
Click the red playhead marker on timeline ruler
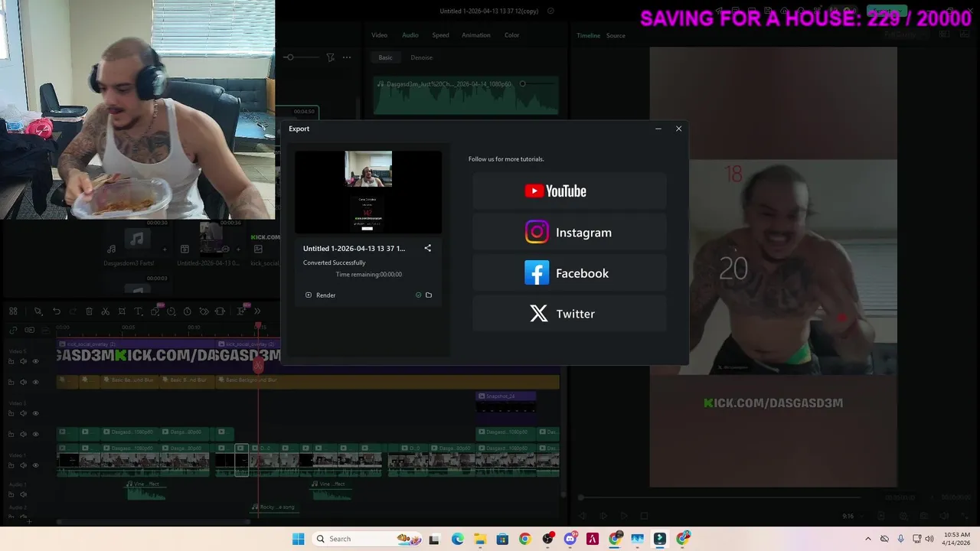[x=259, y=327]
